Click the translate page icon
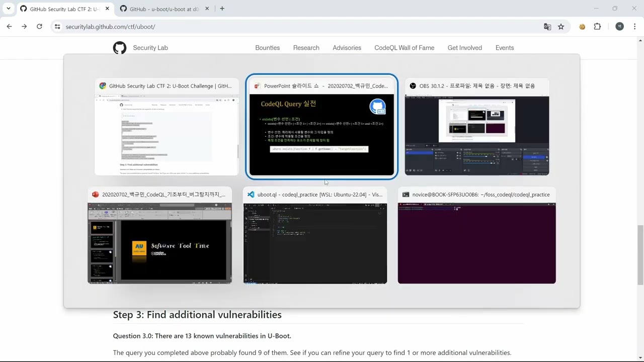This screenshot has height=362, width=644. tap(547, 27)
